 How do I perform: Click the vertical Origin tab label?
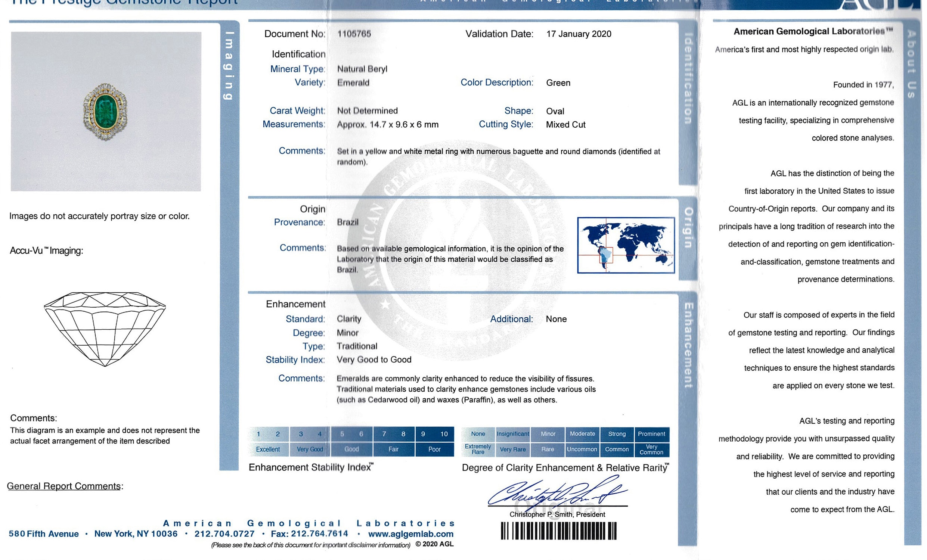click(688, 228)
